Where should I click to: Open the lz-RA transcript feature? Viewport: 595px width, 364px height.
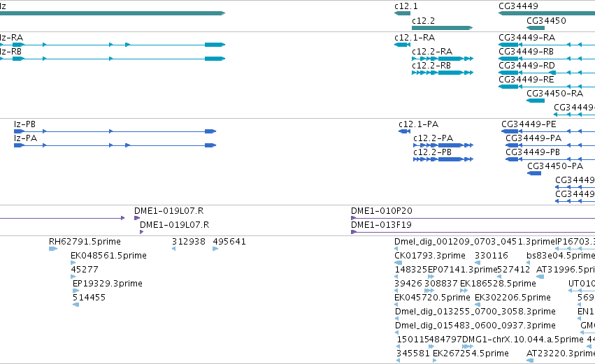113,45
